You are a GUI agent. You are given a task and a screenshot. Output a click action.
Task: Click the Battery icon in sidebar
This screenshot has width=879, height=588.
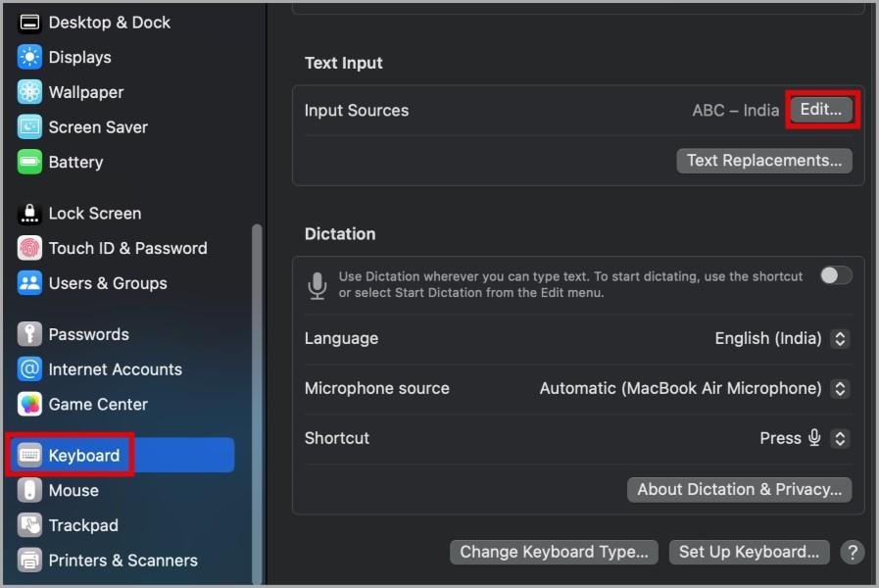click(x=29, y=162)
